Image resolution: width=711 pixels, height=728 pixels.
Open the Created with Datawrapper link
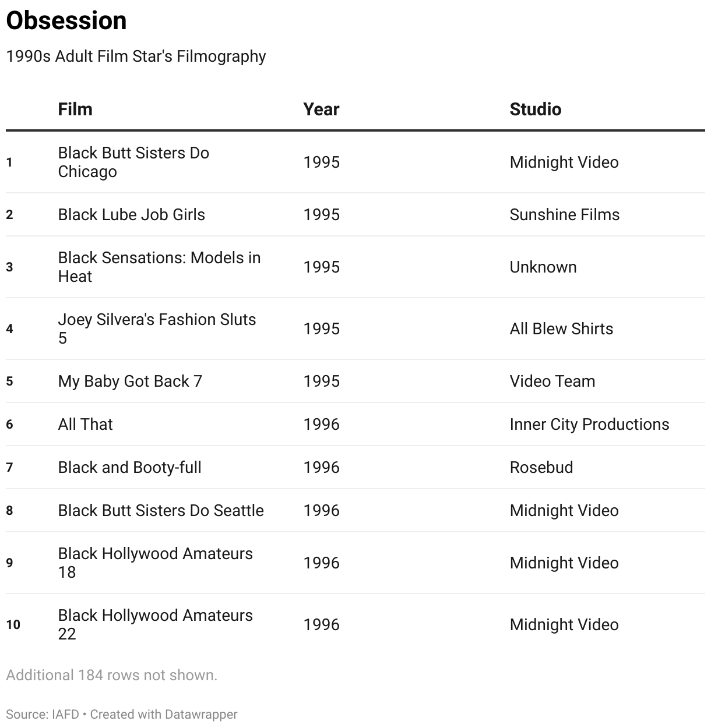click(x=164, y=714)
